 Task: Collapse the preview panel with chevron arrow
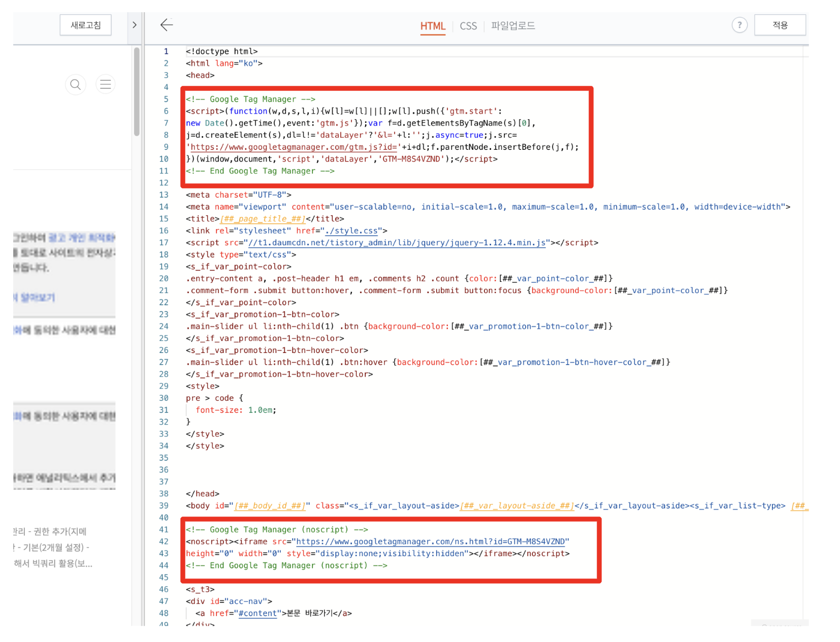[134, 25]
